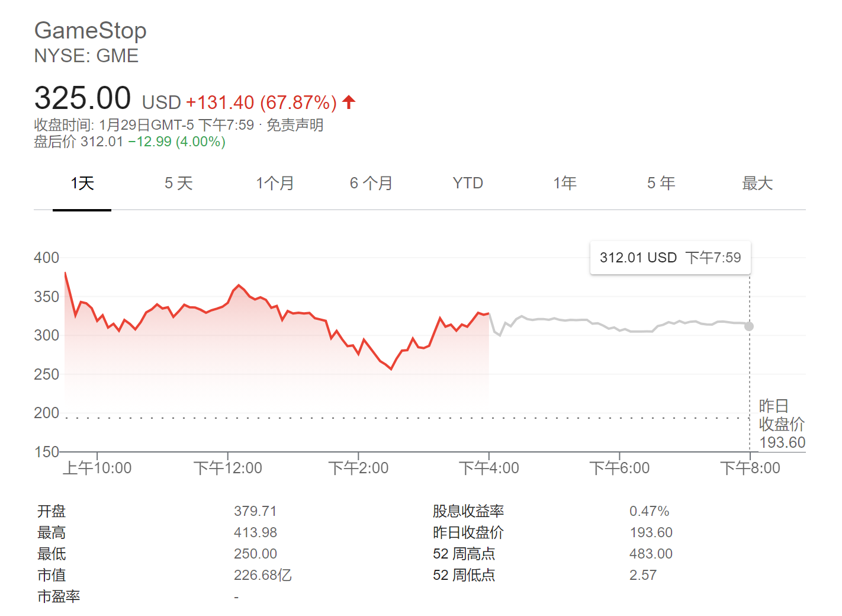Click the grey chart endpoint dot
This screenshot has width=842, height=616.
click(x=749, y=326)
